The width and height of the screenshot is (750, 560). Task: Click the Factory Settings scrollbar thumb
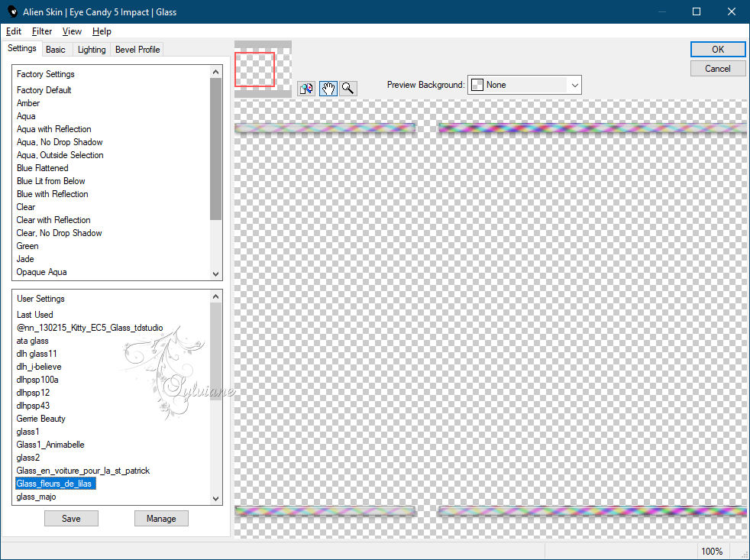[x=215, y=149]
